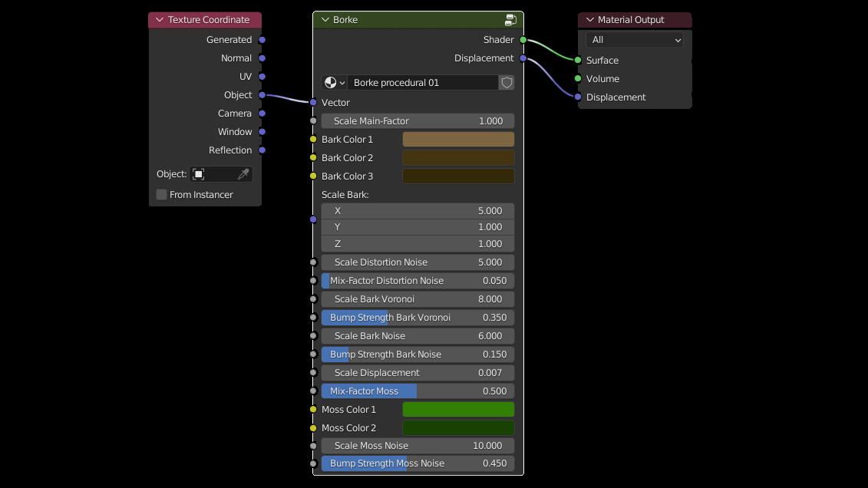The height and width of the screenshot is (488, 868).
Task: Click the Mix-Factor Moss slider
Action: click(417, 391)
